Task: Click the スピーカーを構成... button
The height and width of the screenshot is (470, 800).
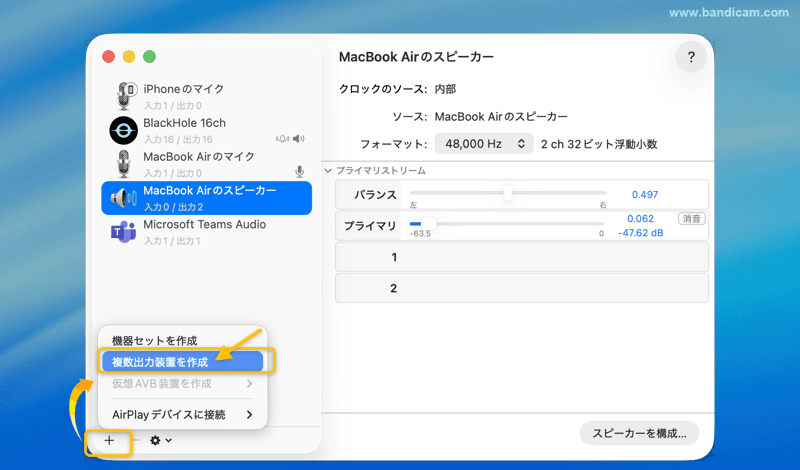Action: [x=639, y=433]
